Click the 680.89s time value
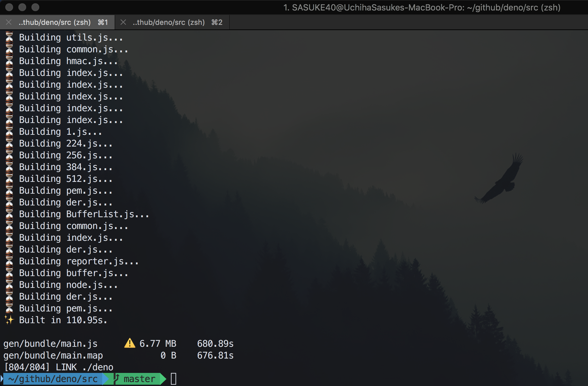Image resolution: width=588 pixels, height=386 pixels. tap(215, 343)
